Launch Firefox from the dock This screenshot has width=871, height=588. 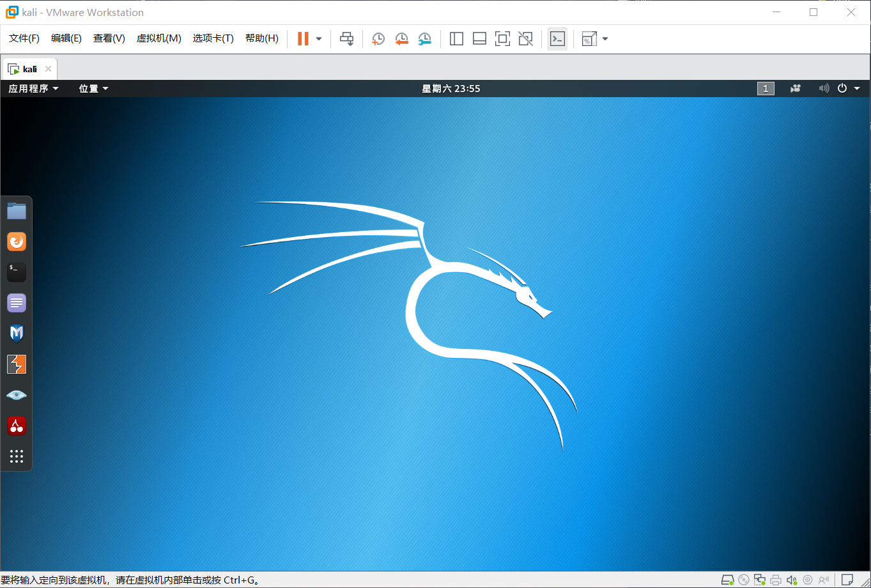17,242
